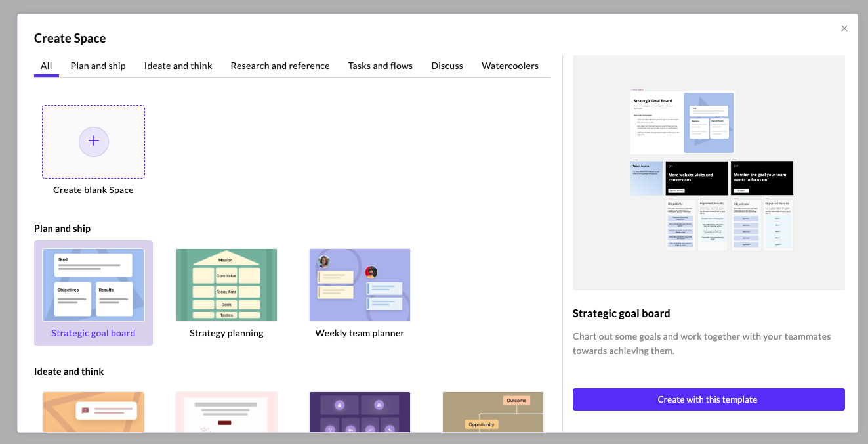Select the Strategic goal board thumbnail

94,285
